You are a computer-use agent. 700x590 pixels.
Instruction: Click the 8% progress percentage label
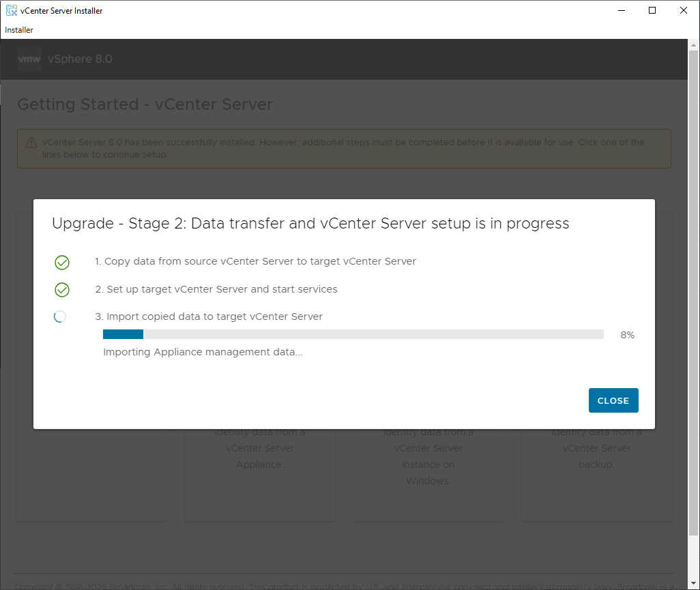[x=627, y=335]
